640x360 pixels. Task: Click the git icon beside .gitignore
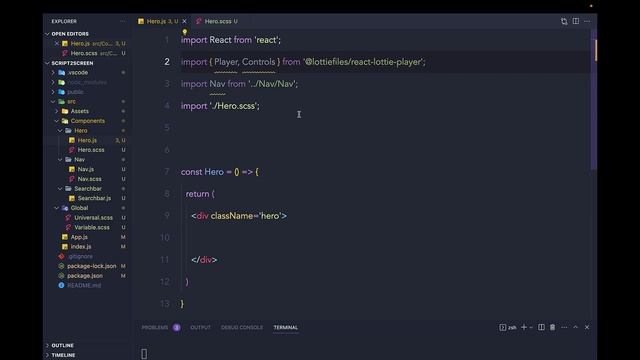click(61, 256)
